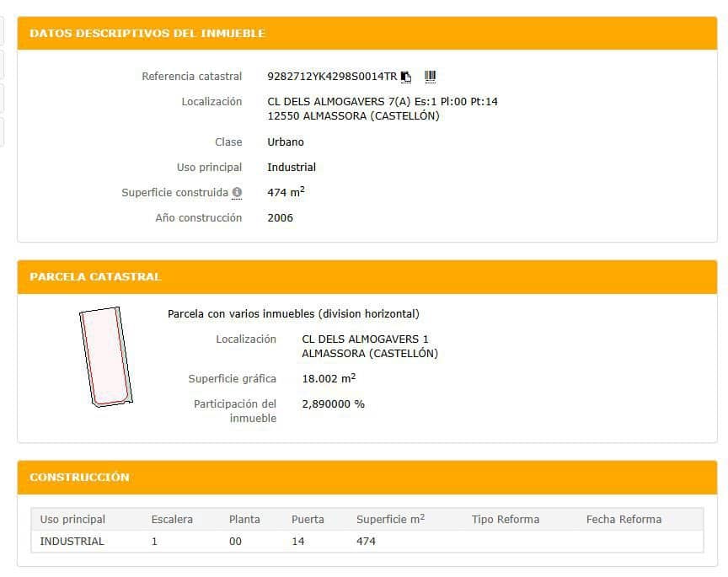Viewport: 728px width, 577px height.
Task: Copy the cadastral reference to clipboard
Action: click(x=406, y=77)
